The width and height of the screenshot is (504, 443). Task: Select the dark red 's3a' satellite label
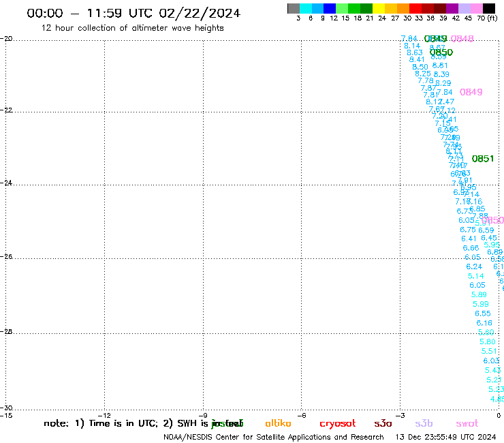(x=383, y=423)
